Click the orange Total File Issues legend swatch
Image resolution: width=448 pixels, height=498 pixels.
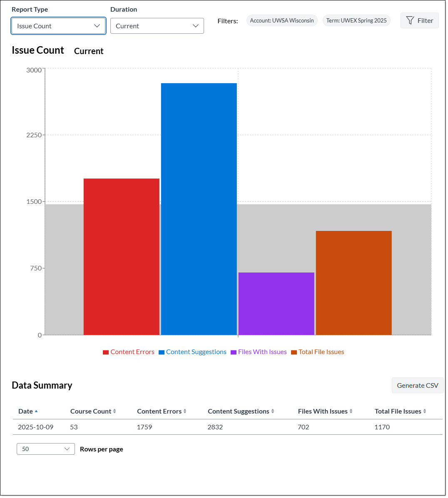click(x=294, y=352)
